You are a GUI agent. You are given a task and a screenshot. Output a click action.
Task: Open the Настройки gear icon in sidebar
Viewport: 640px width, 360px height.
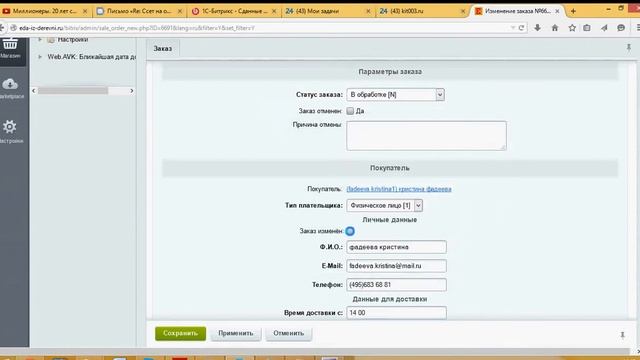point(10,127)
